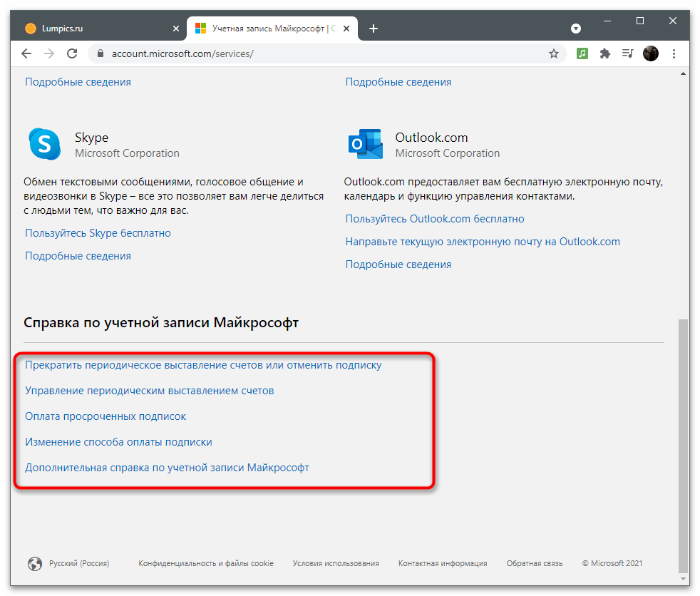The height and width of the screenshot is (596, 700).
Task: Open Подробные сведения under Skype
Action: (x=78, y=256)
